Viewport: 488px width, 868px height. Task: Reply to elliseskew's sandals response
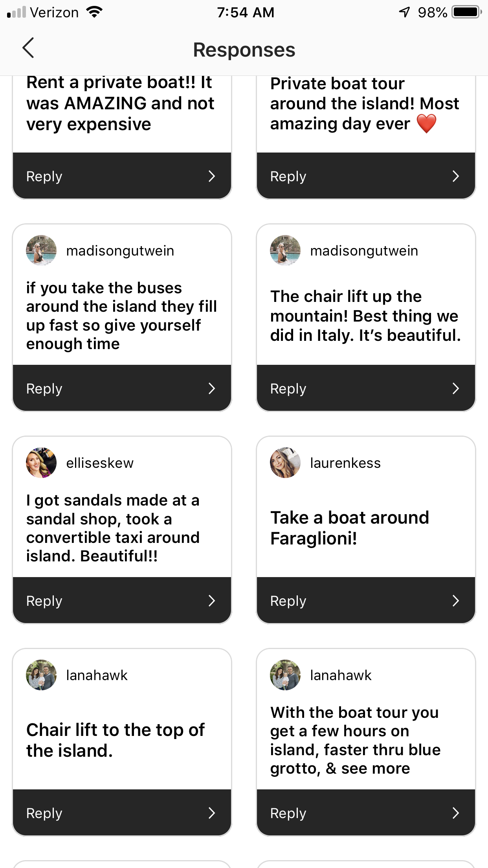(122, 601)
